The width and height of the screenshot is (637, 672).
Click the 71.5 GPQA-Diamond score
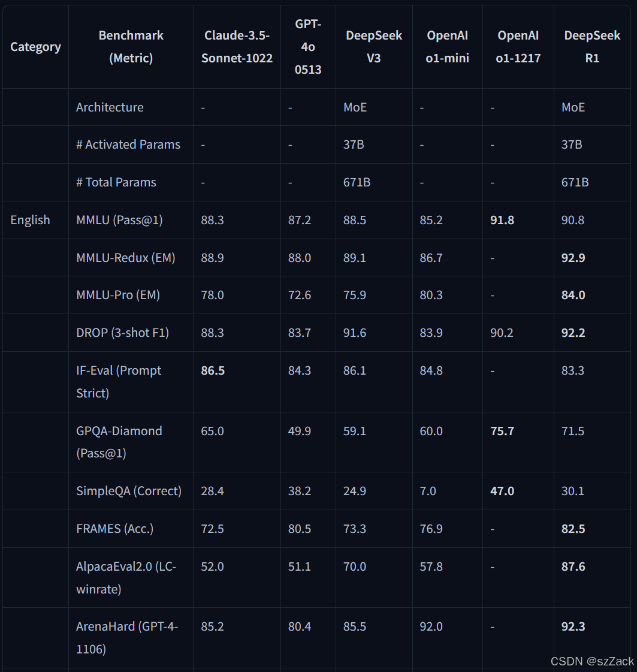pos(573,430)
